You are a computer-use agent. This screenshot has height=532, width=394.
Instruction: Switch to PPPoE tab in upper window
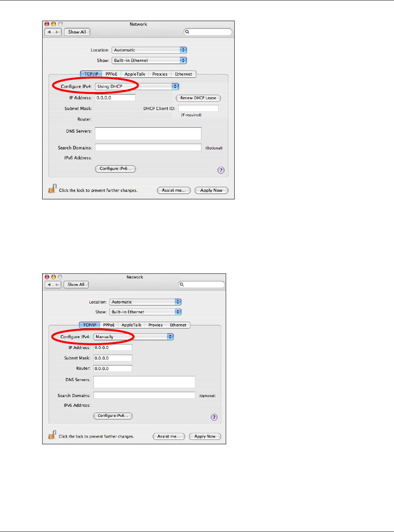click(111, 74)
